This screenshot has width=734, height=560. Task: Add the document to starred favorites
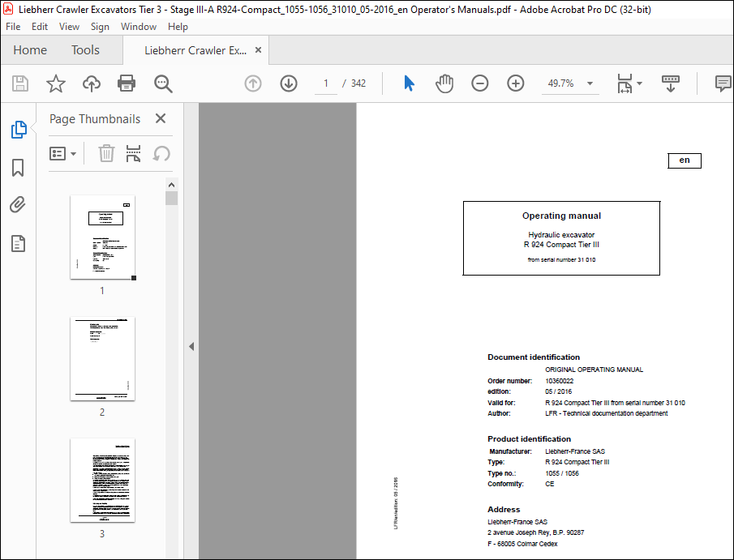[x=56, y=83]
